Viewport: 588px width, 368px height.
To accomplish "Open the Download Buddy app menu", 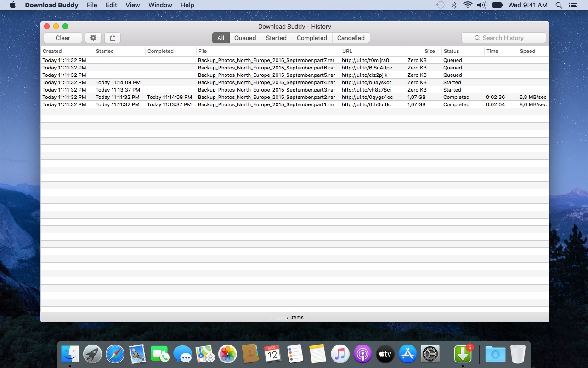I will click(x=51, y=5).
